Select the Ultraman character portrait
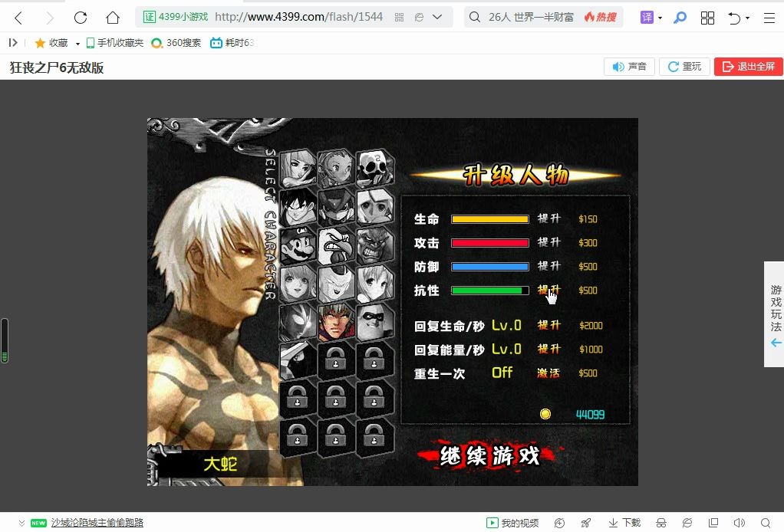Image resolution: width=784 pixels, height=532 pixels. coord(298,322)
